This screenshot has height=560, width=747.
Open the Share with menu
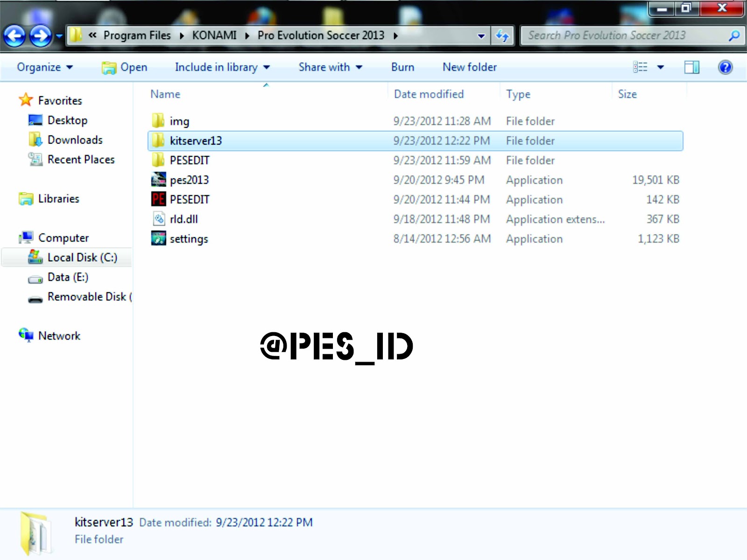pos(331,67)
